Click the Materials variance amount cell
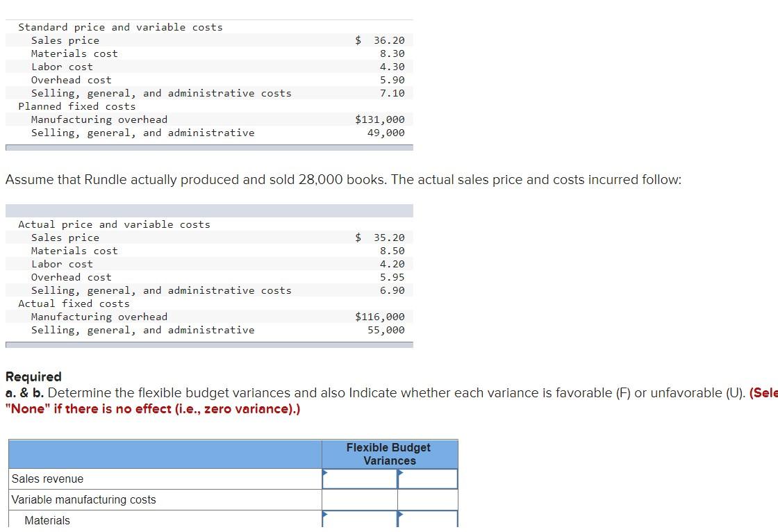This screenshot has height=532, width=778. point(358,520)
